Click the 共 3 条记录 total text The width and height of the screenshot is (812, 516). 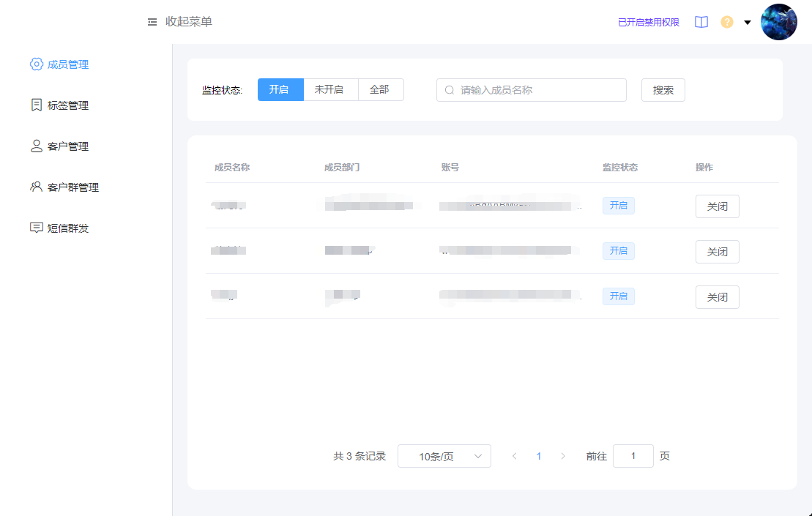pos(360,456)
